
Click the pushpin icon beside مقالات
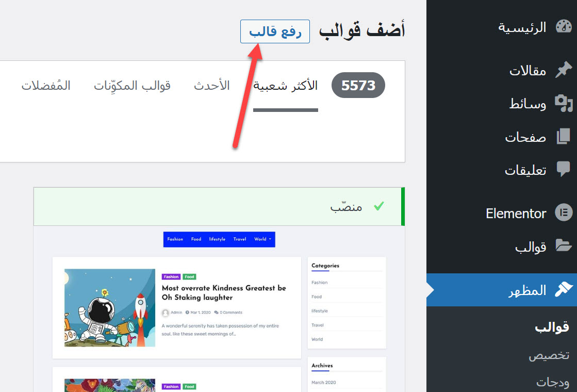pos(564,71)
